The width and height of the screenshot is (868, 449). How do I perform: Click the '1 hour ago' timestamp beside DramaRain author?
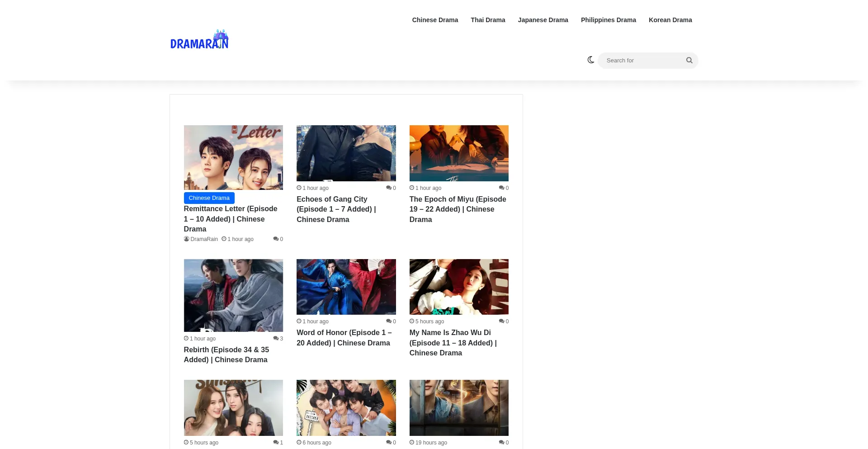[x=238, y=239]
